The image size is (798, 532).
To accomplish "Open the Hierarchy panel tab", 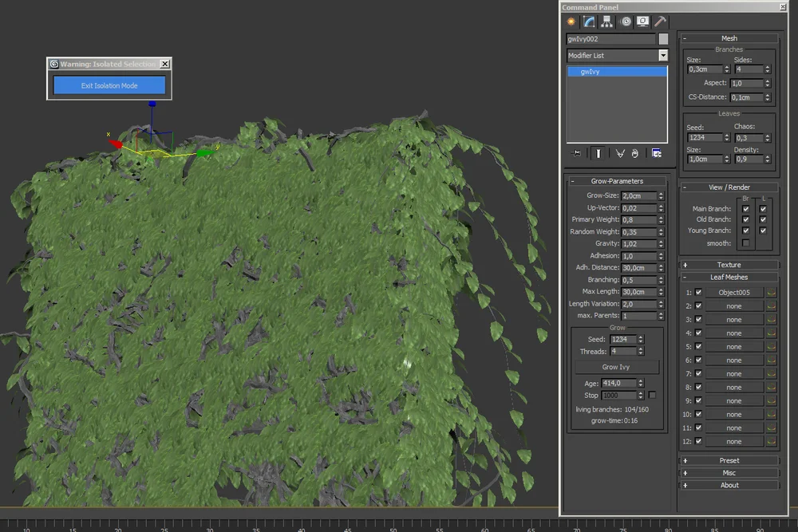I will 607,22.
